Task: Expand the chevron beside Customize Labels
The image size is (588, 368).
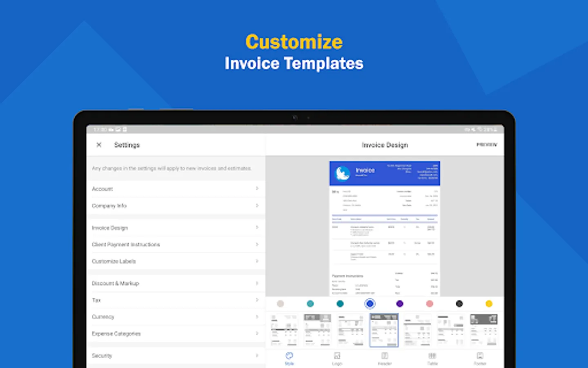Action: (257, 261)
